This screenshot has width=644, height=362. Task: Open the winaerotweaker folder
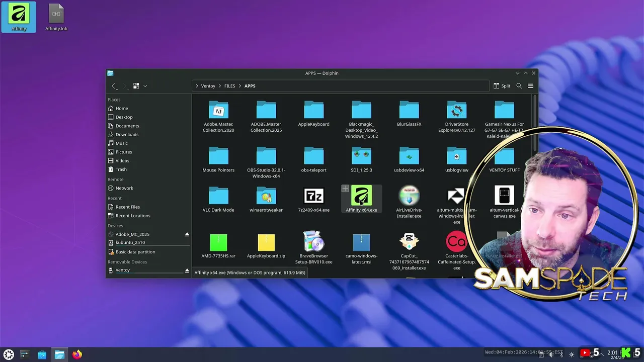(x=266, y=199)
